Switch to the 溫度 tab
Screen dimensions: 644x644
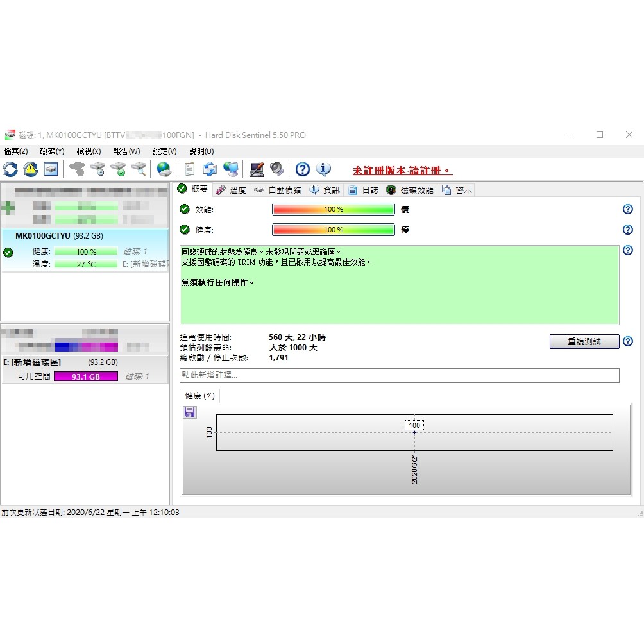click(231, 190)
